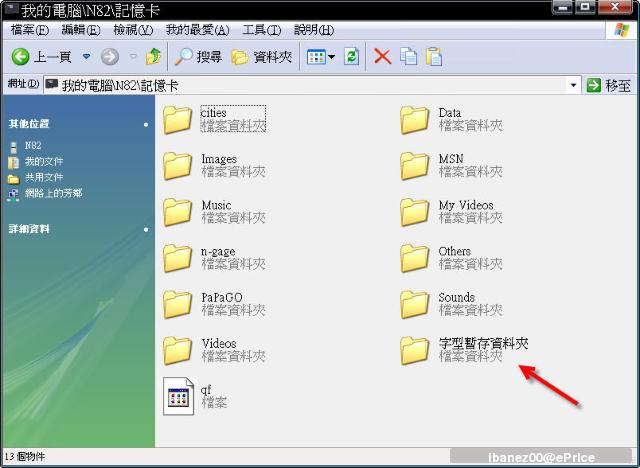Click the 移至 Go button
The image size is (640, 468).
coord(609,86)
